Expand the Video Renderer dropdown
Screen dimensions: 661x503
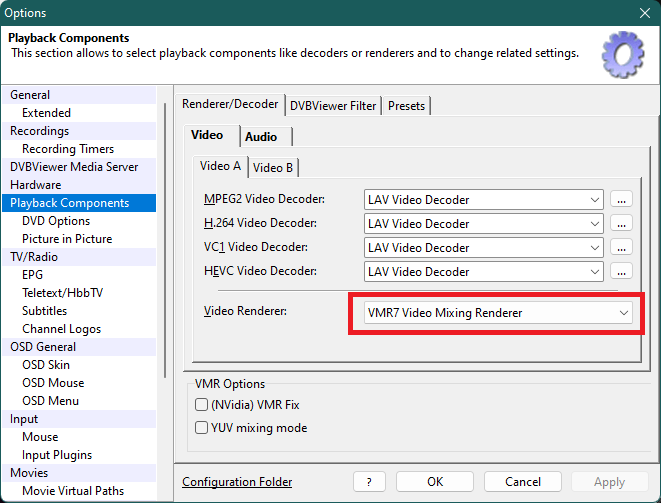pyautogui.click(x=493, y=313)
